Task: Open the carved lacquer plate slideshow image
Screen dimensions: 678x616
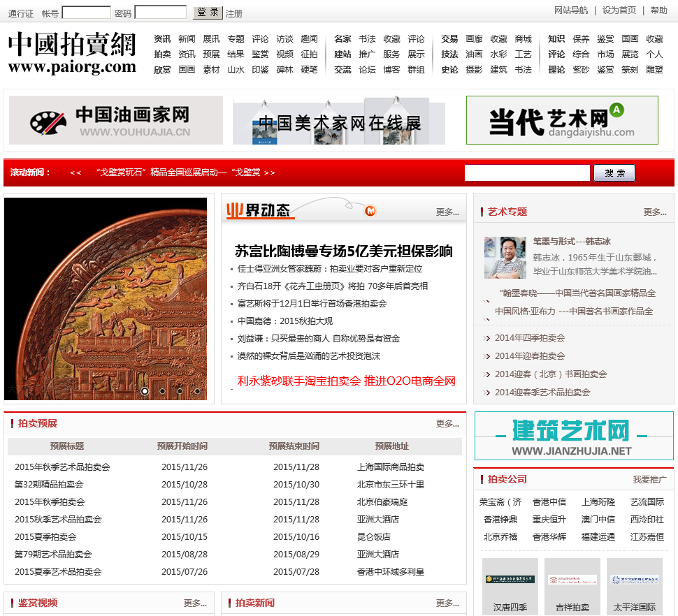Action: (x=106, y=299)
